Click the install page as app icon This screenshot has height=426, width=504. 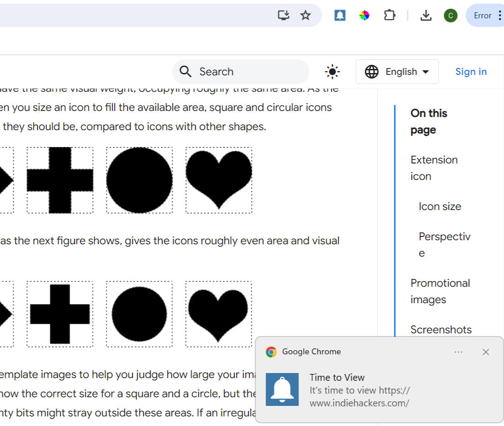point(283,15)
